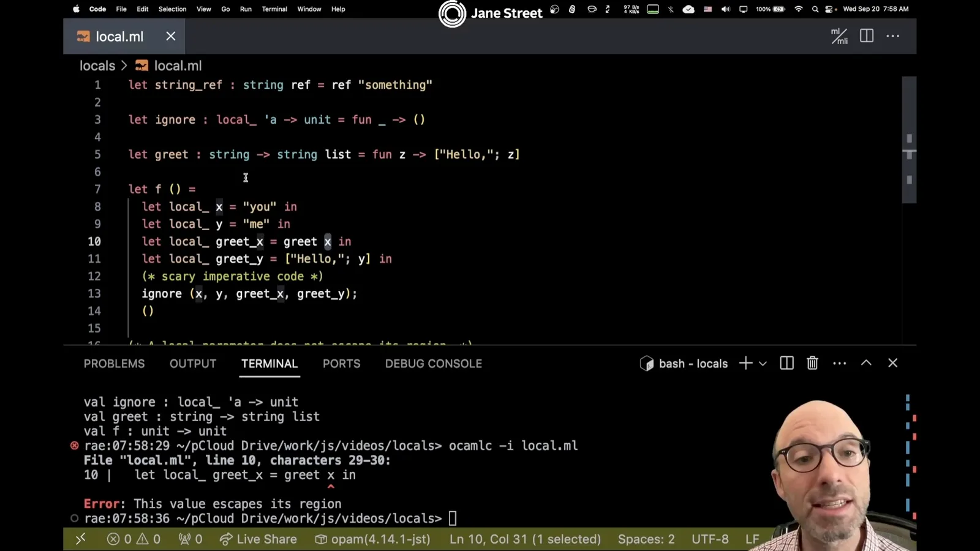This screenshot has width=980, height=551.
Task: Click the Wi-Fi status icon
Action: [799, 9]
